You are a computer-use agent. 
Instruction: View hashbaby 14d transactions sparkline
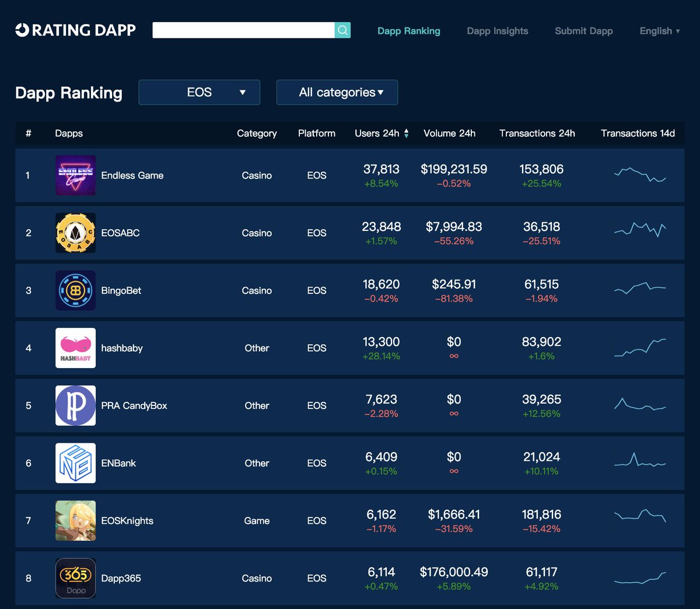click(x=640, y=348)
